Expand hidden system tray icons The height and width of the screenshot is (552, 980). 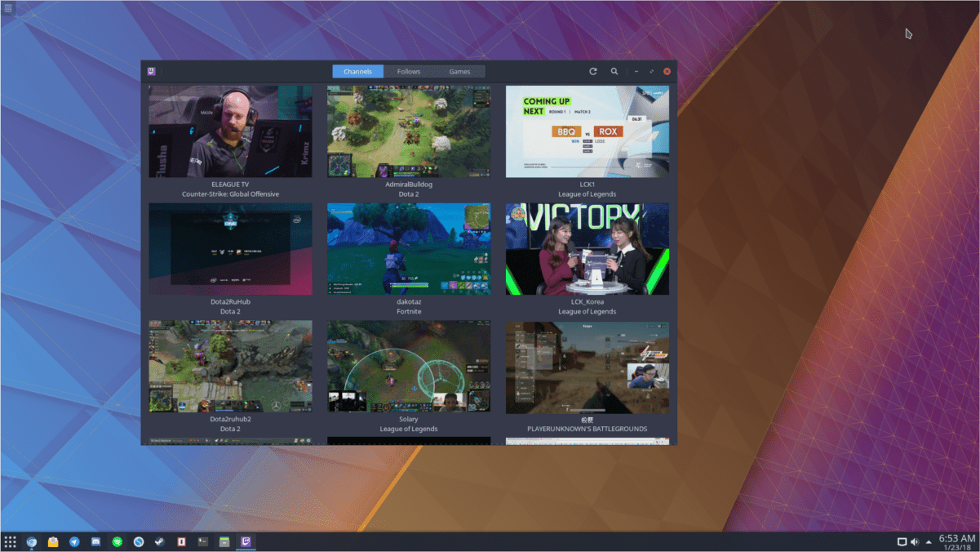pyautogui.click(x=929, y=542)
